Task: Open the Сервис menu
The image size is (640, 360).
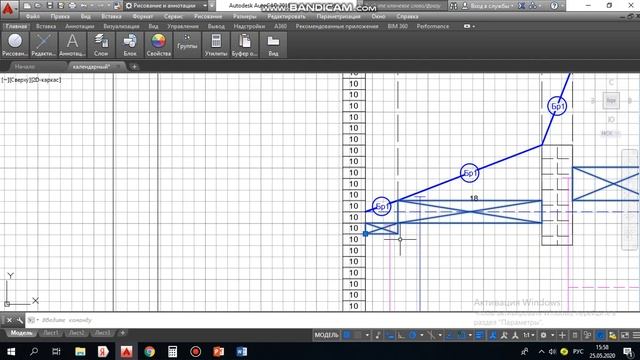Action: (x=173, y=16)
